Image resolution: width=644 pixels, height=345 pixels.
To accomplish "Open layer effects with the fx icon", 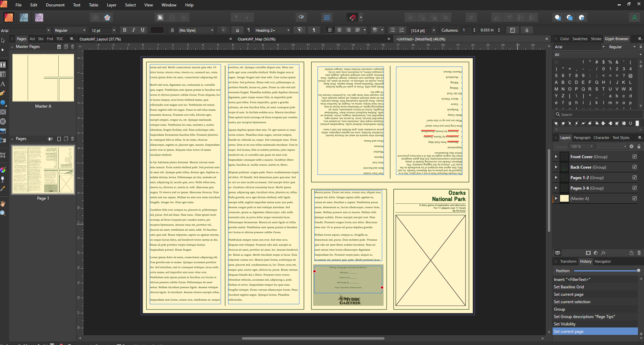I will point(603,253).
